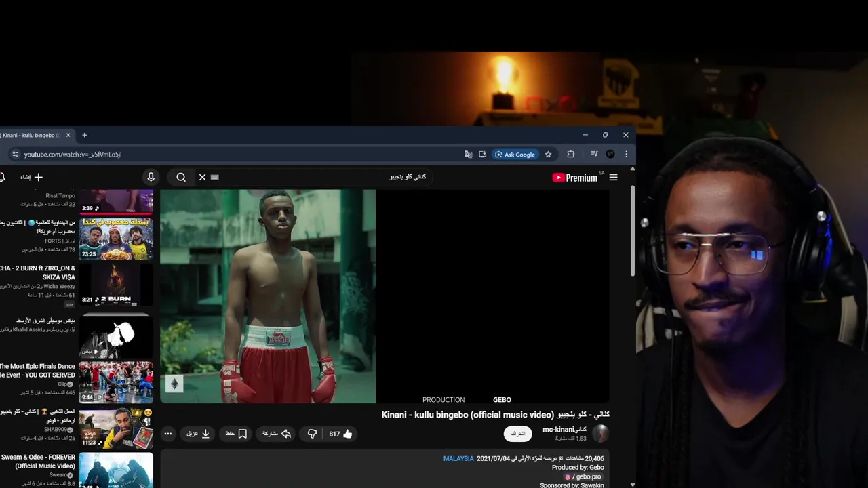868x488 pixels.
Task: Share the video using the arrow button
Action: tap(276, 434)
